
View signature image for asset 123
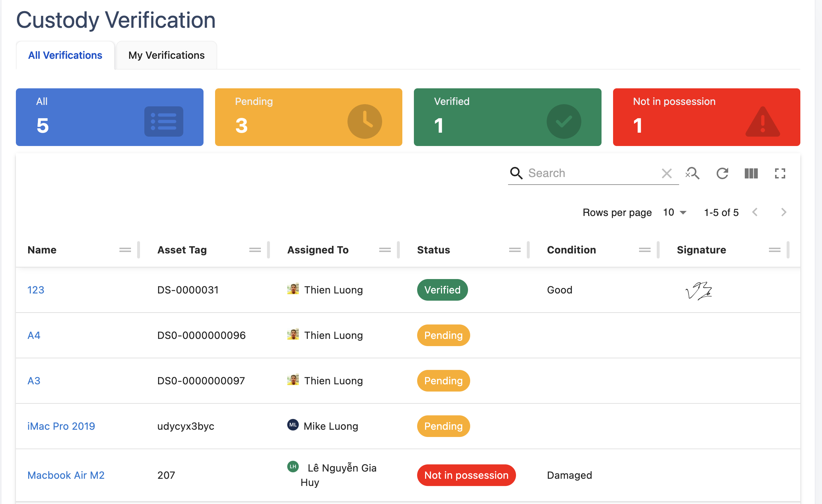tap(699, 291)
